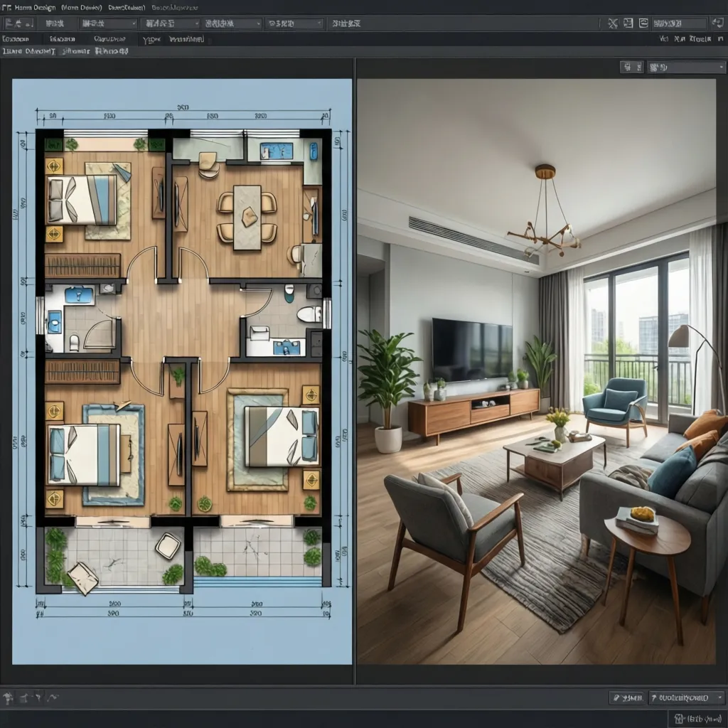The height and width of the screenshot is (728, 728).
Task: Click the copy-style icon left of the search field
Action: pyautogui.click(x=644, y=23)
